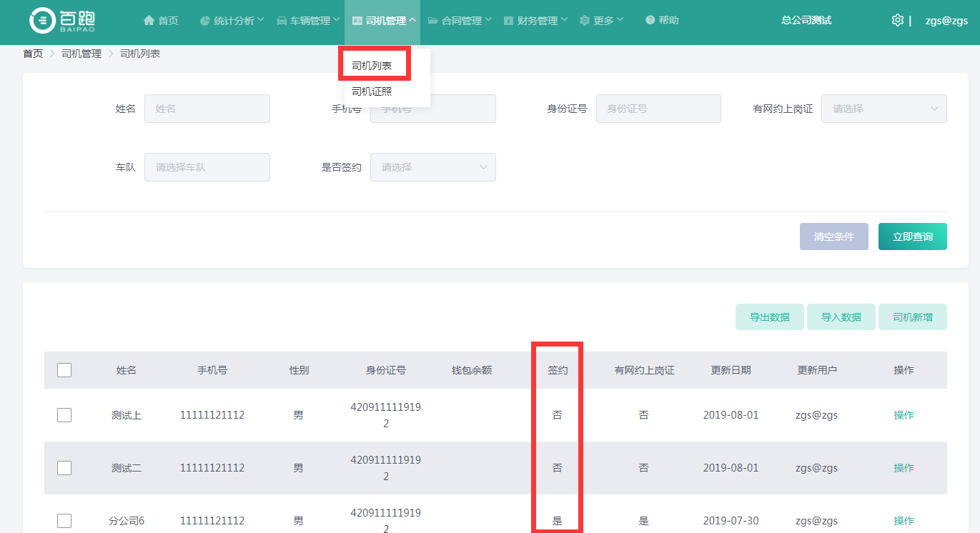The height and width of the screenshot is (533, 980).
Task: Click the 身份证号 input field
Action: [x=658, y=109]
